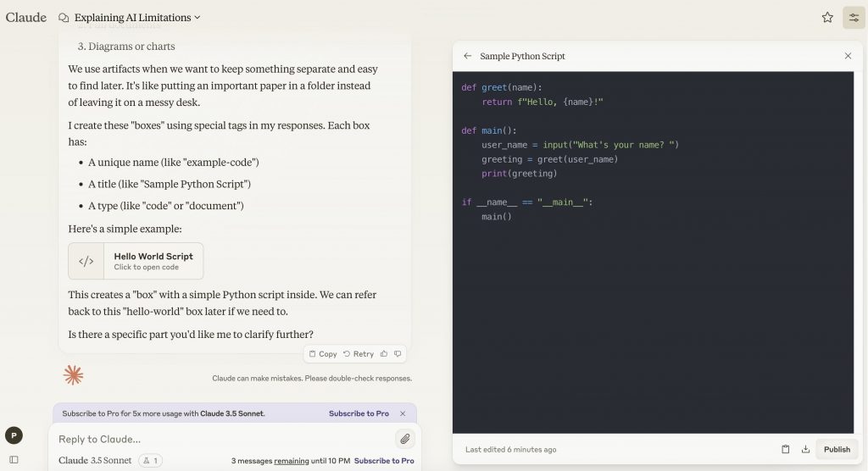Viewport: 868px width, 471px height.
Task: Open the Hello World Script artifact
Action: click(136, 261)
